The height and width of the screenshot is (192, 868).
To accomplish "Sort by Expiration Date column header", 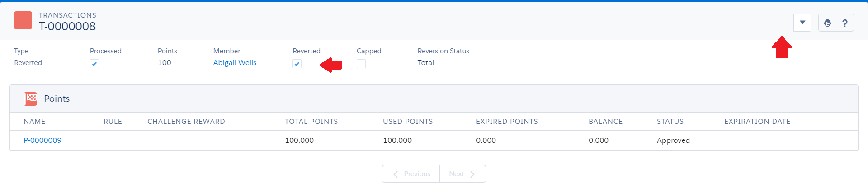I will (x=757, y=122).
